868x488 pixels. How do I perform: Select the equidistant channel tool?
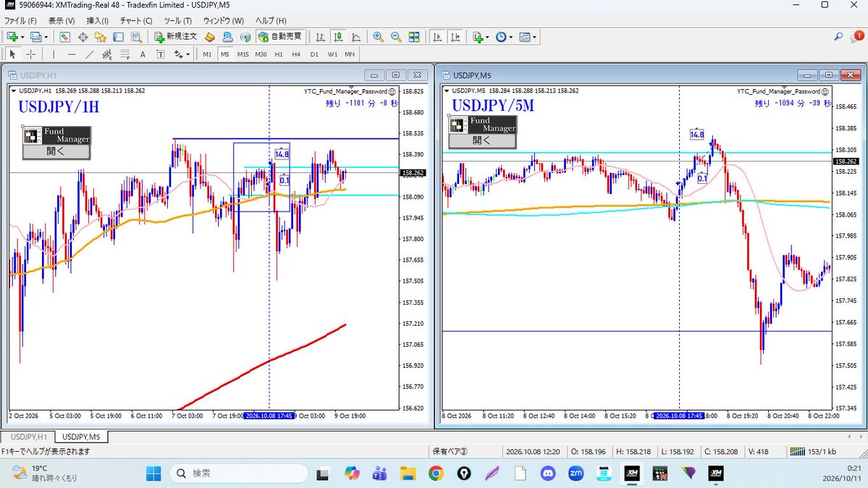(x=107, y=54)
